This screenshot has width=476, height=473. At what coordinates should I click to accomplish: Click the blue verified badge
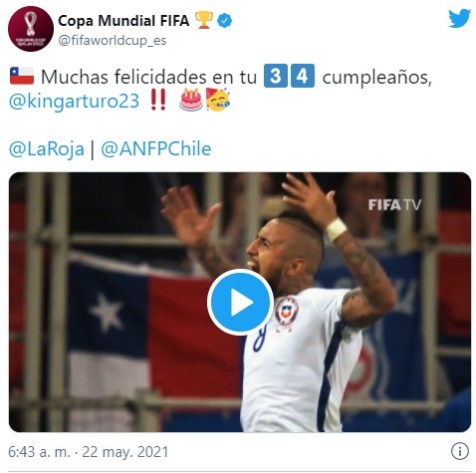pyautogui.click(x=224, y=21)
